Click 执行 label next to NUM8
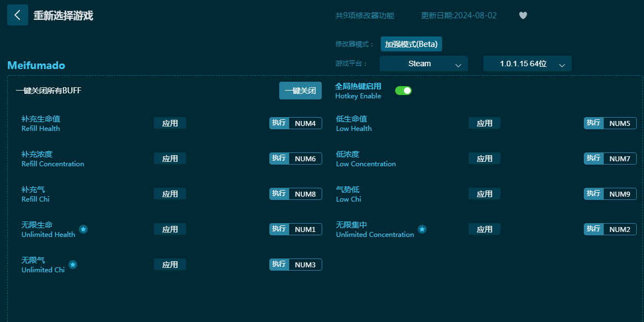Image resolution: width=644 pixels, height=322 pixels. coord(279,194)
